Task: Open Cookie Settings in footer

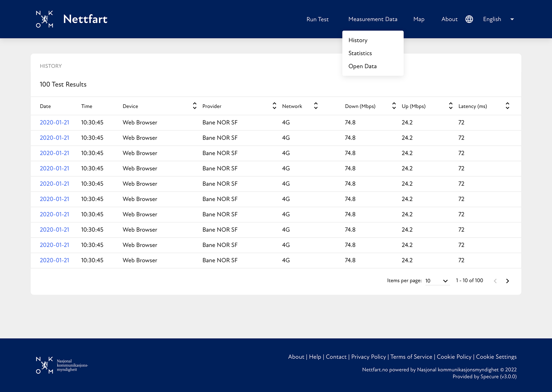Action: click(496, 357)
